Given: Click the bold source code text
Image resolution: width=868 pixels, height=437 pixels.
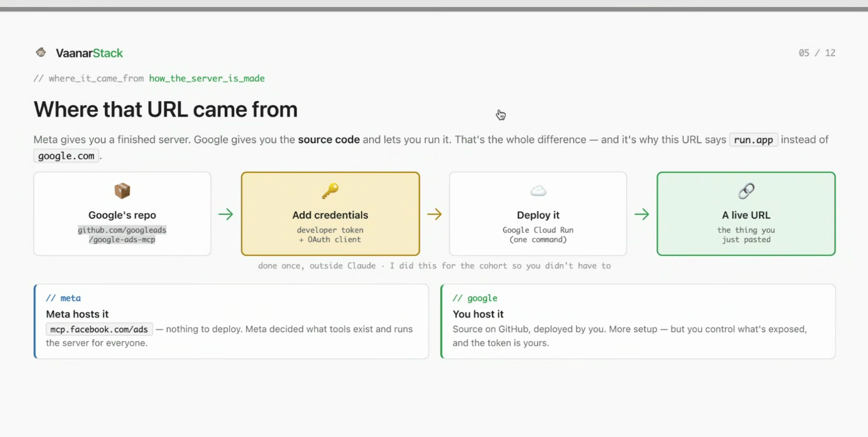Looking at the screenshot, I should pyautogui.click(x=329, y=140).
